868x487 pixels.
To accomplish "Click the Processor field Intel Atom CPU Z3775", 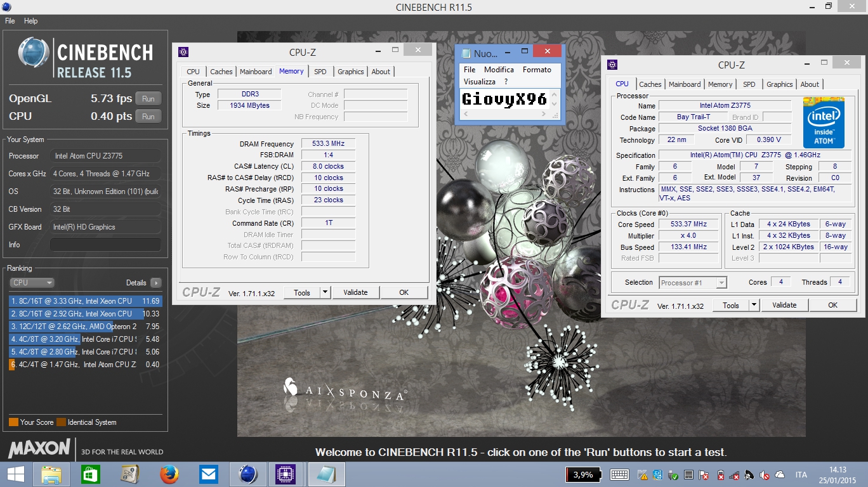I will 105,156.
